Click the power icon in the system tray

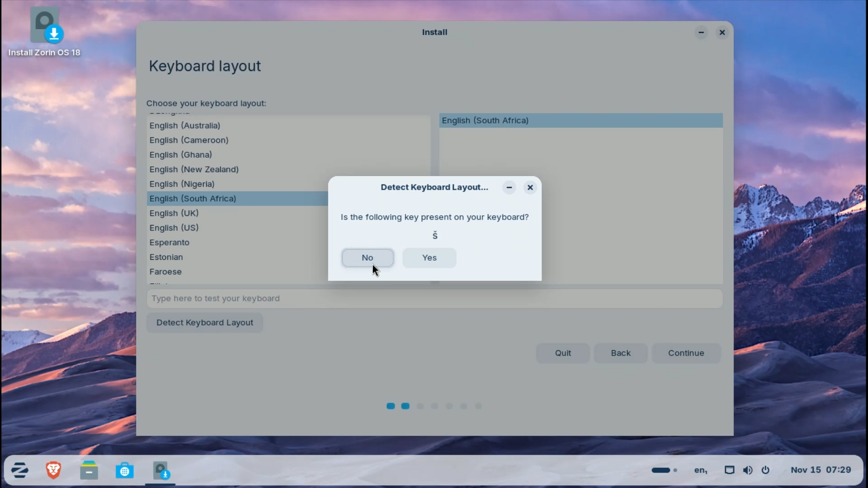[x=765, y=470]
